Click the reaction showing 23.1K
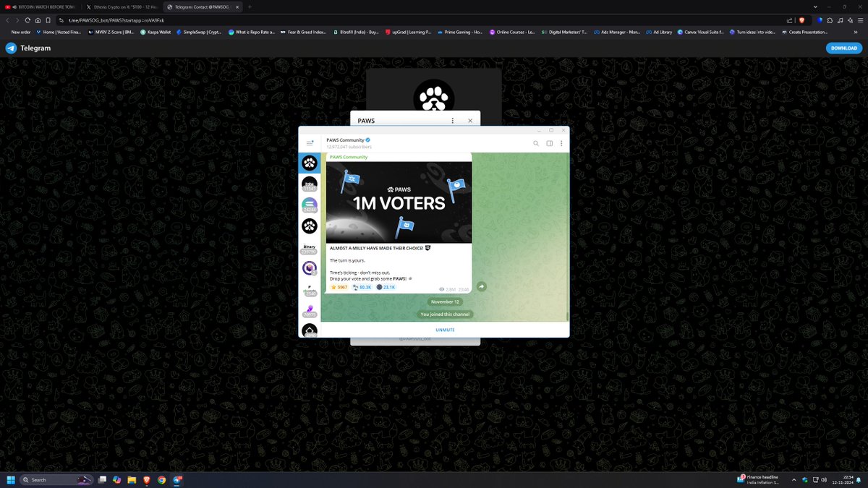 pos(386,287)
